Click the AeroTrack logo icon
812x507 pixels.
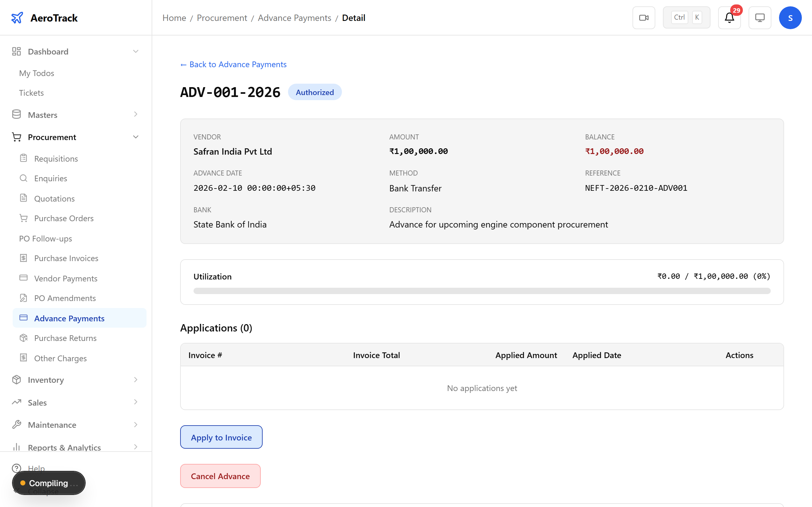coord(17,17)
